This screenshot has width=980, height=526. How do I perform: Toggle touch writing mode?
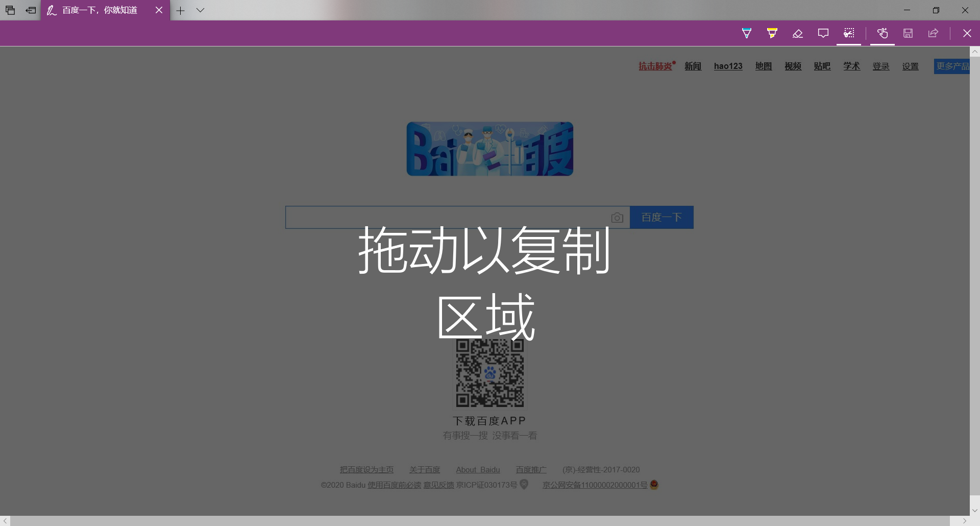pyautogui.click(x=883, y=33)
